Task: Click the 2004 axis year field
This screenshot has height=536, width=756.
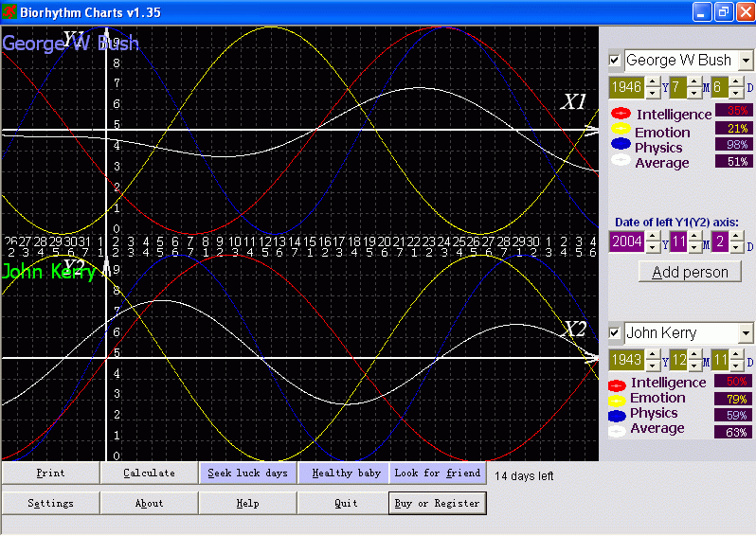Action: [x=628, y=241]
